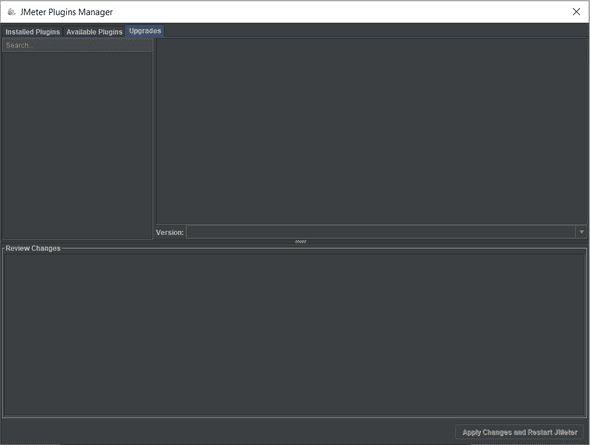Click the Review Changes panel's bottom border
Screen dimensions: 590x445
295,417
